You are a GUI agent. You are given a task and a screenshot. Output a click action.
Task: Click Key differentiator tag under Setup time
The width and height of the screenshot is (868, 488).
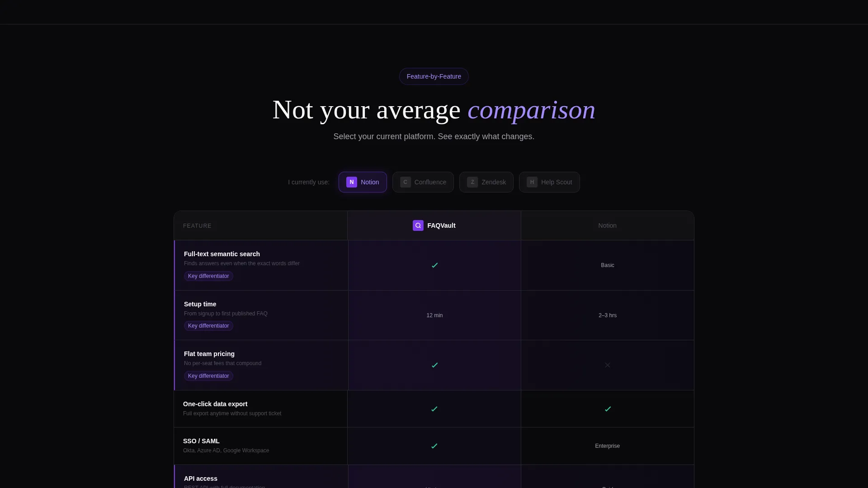tap(208, 326)
